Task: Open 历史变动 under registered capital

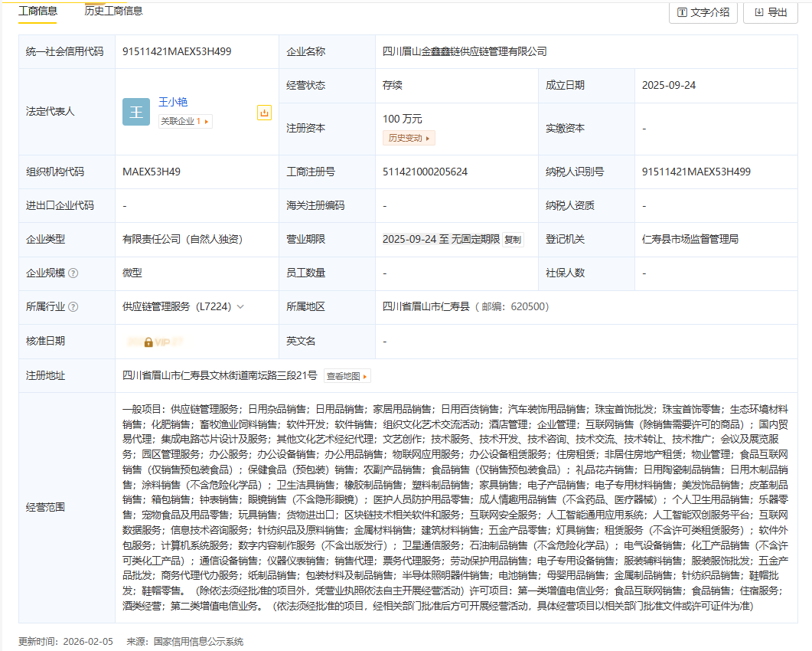Action: pyautogui.click(x=409, y=139)
